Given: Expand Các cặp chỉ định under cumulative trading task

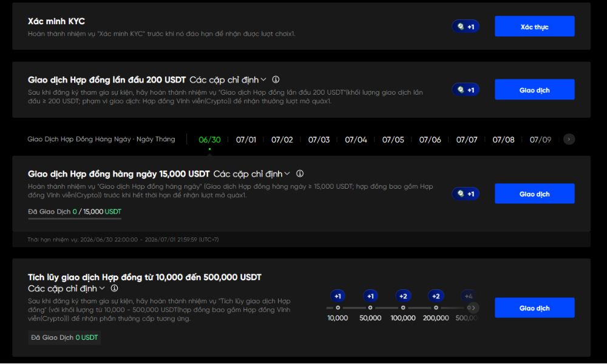Looking at the screenshot, I should [66, 289].
